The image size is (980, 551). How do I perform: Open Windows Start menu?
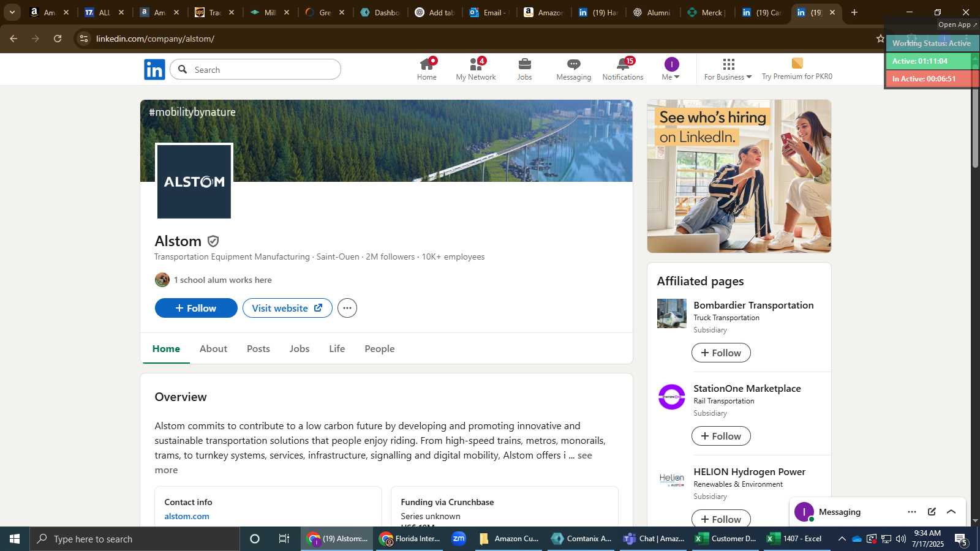click(15, 539)
